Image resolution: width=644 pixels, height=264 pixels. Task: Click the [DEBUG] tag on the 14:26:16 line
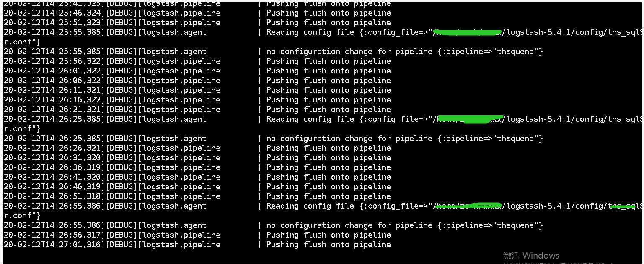tap(122, 100)
